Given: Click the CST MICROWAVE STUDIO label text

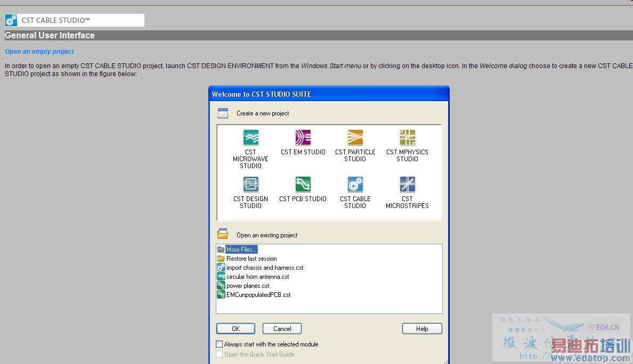Looking at the screenshot, I should [x=251, y=159].
